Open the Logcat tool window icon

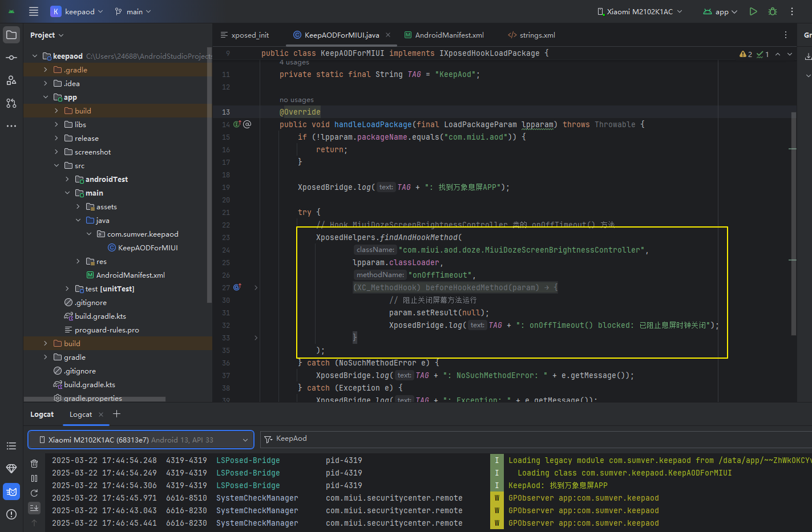(11, 492)
